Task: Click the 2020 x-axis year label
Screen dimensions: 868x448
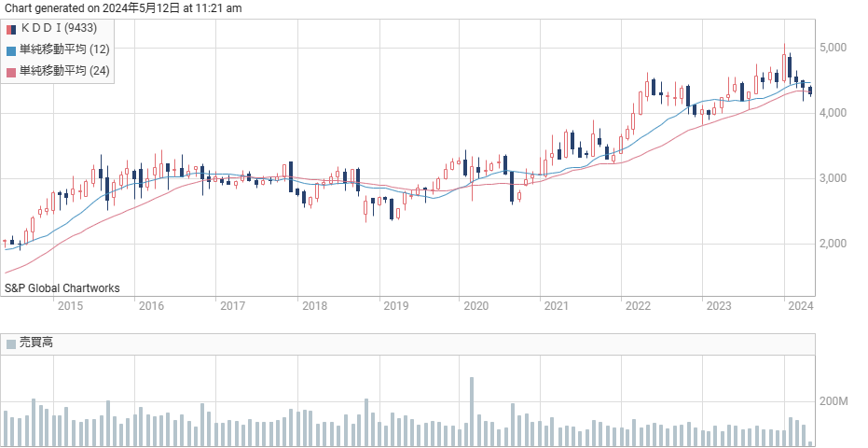Action: [475, 306]
